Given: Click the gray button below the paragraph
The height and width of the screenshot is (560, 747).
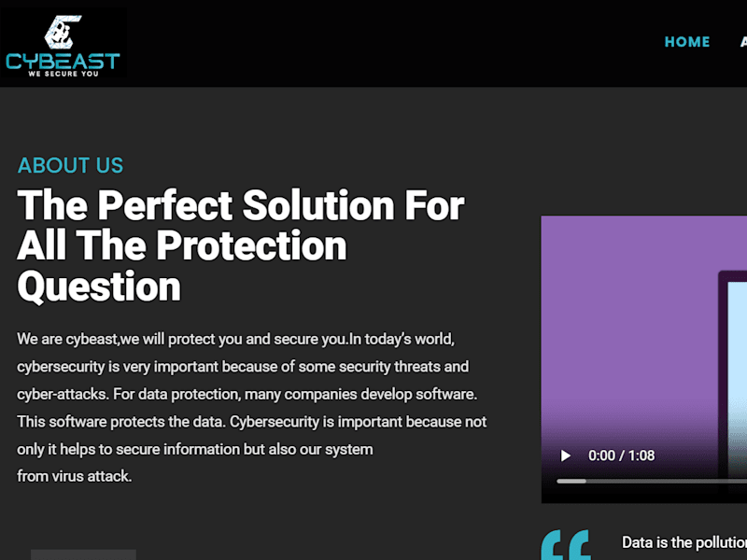Looking at the screenshot, I should click(x=83, y=554).
